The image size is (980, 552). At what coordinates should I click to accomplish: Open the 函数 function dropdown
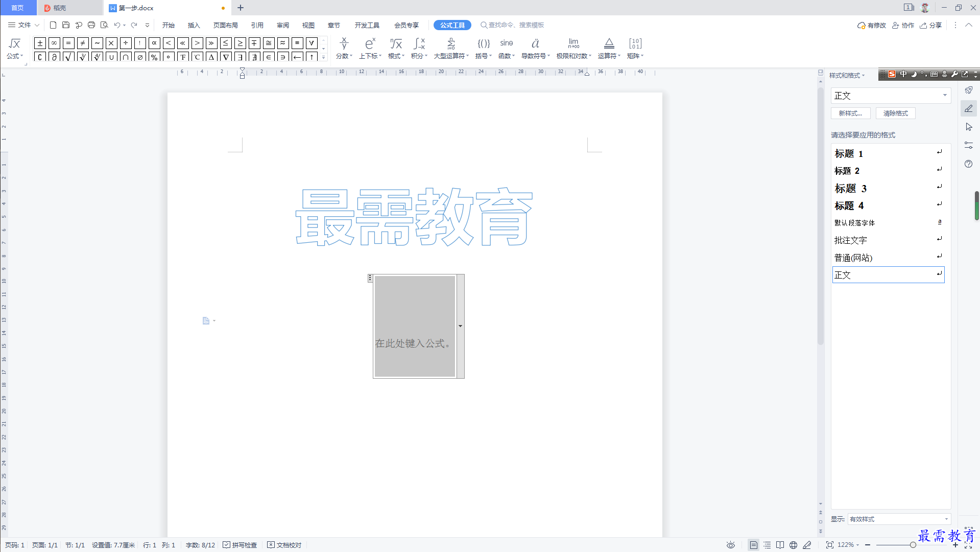[x=507, y=49]
